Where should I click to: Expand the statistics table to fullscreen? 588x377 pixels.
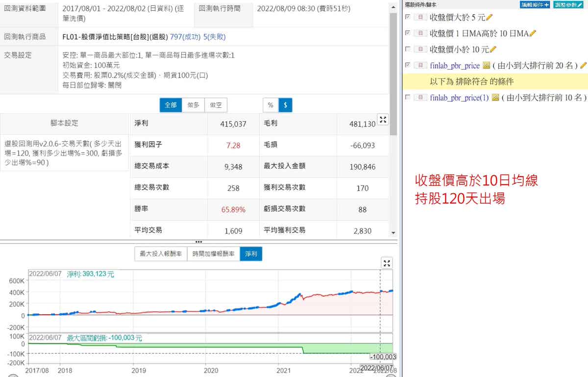pos(383,120)
